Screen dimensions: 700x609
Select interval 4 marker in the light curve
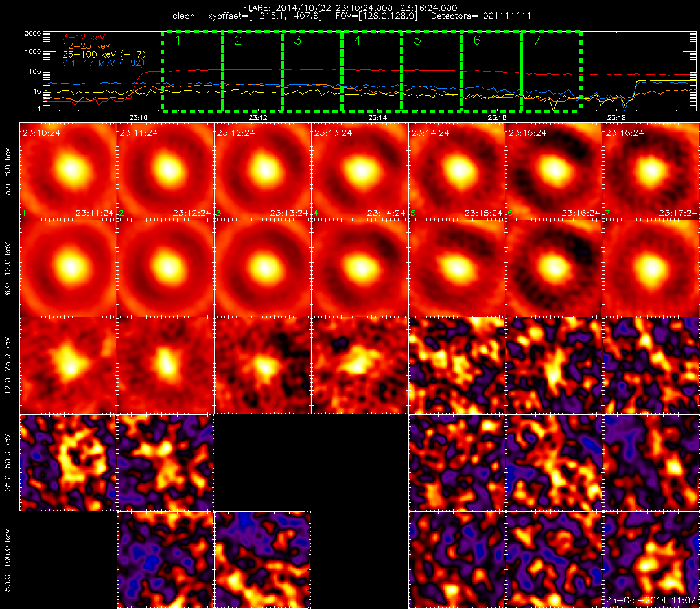(x=357, y=40)
